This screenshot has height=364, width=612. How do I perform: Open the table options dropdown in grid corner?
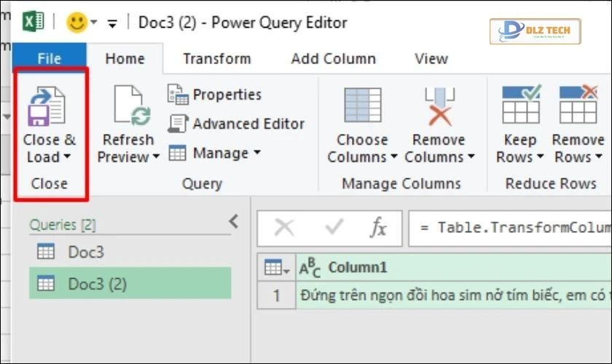[277, 269]
